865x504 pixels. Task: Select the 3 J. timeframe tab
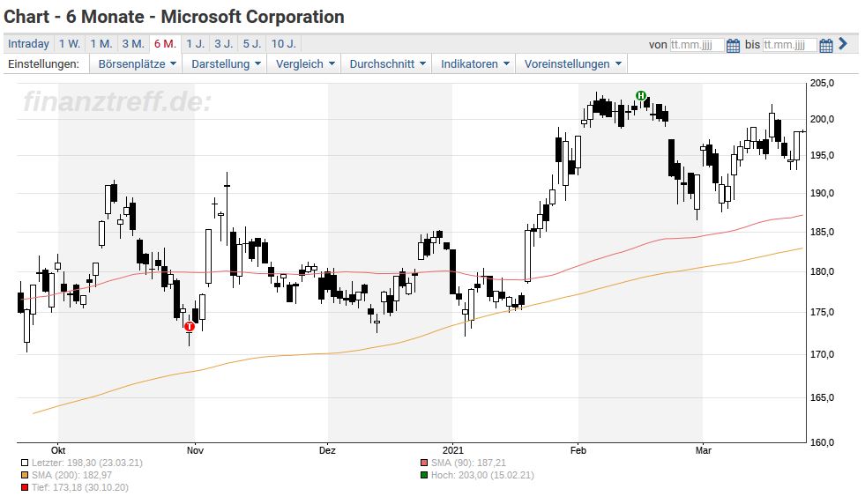click(223, 43)
